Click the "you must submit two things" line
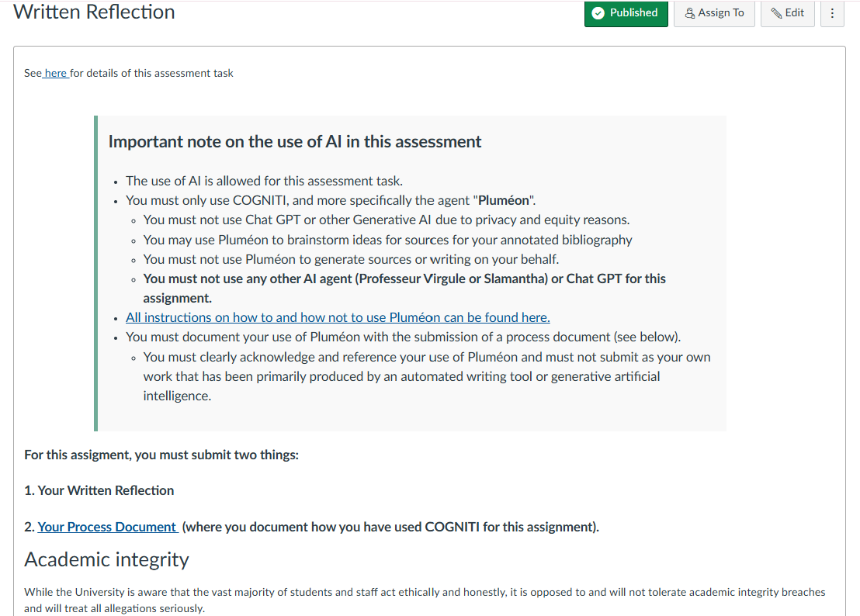The image size is (860, 616). (161, 455)
